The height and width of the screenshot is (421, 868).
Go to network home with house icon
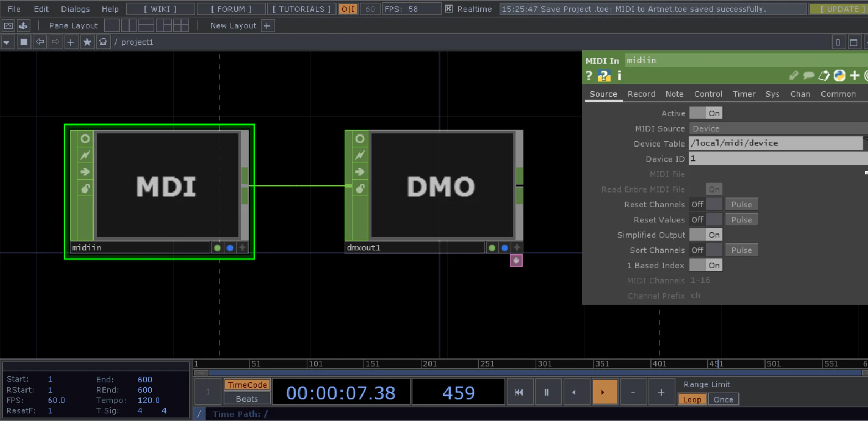point(103,42)
